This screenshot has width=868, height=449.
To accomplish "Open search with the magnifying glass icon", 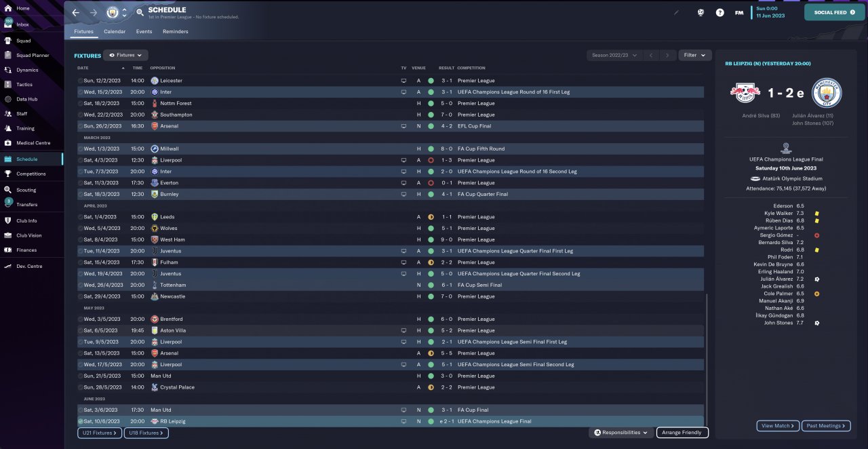I will [140, 12].
